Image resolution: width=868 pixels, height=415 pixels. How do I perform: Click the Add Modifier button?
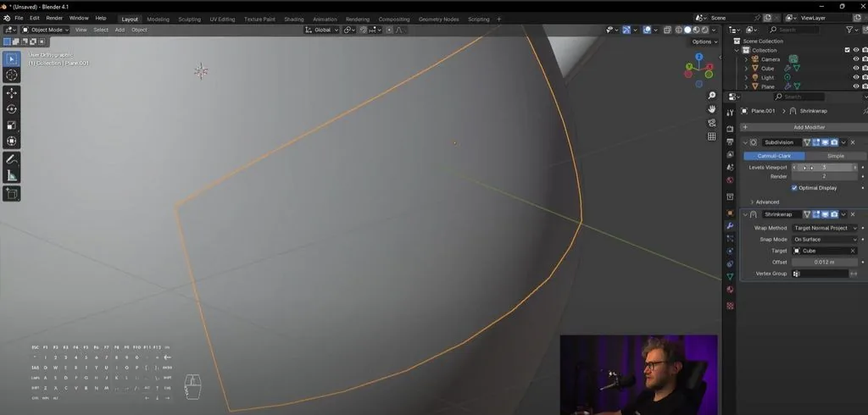[x=809, y=127]
